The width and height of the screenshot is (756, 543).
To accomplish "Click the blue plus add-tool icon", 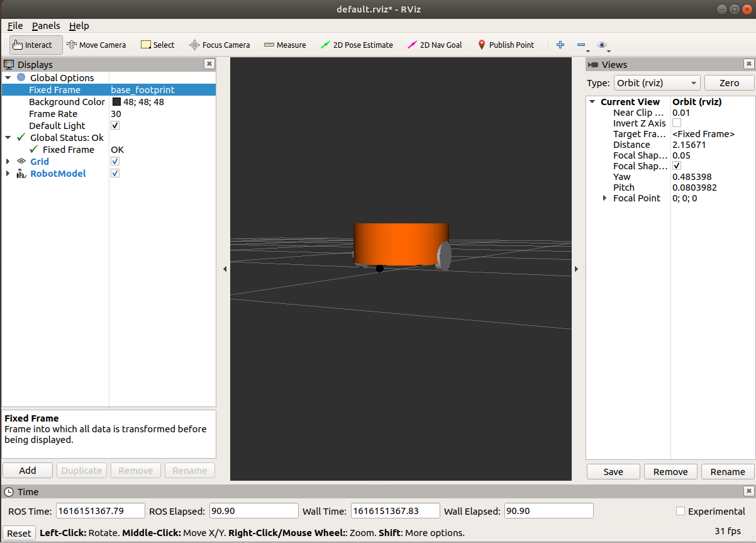I will (x=560, y=45).
